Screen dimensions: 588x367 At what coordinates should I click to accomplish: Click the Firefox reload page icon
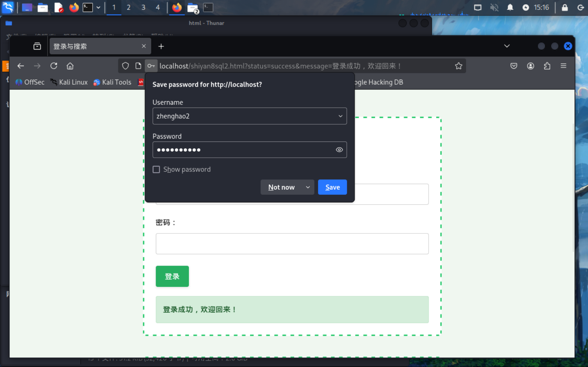pos(54,66)
